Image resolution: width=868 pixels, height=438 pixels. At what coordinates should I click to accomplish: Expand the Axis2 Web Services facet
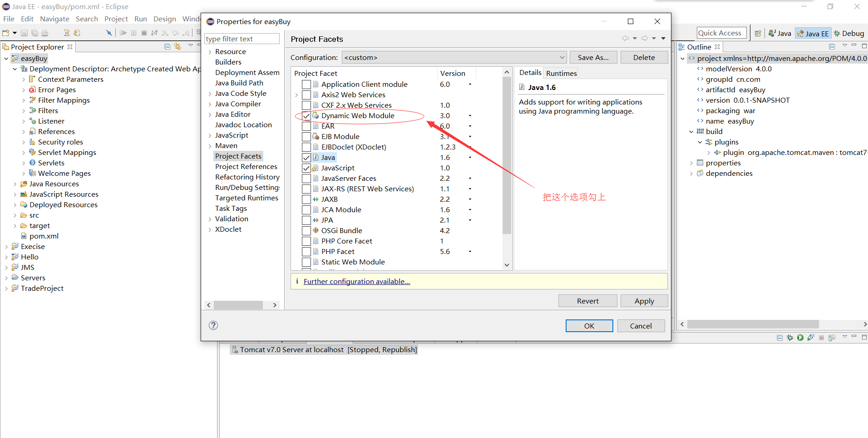pyautogui.click(x=296, y=95)
